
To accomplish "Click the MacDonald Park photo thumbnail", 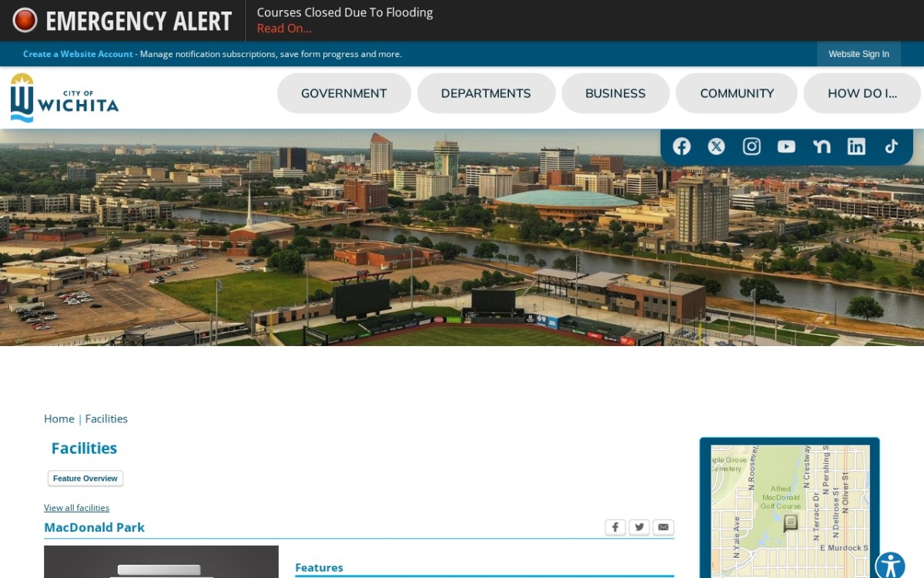I will (161, 562).
